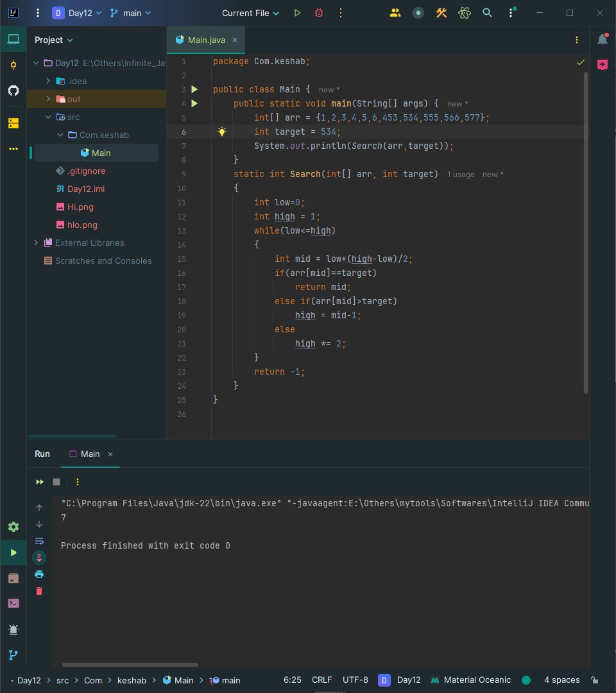
Task: Click the atom plugin icon in toolbar
Action: coord(464,13)
